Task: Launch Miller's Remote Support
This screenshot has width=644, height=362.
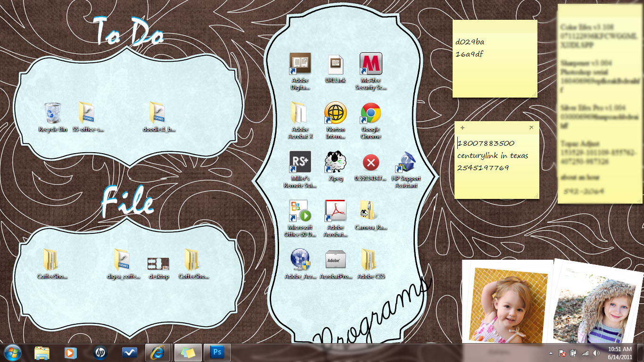Action: coord(300,163)
